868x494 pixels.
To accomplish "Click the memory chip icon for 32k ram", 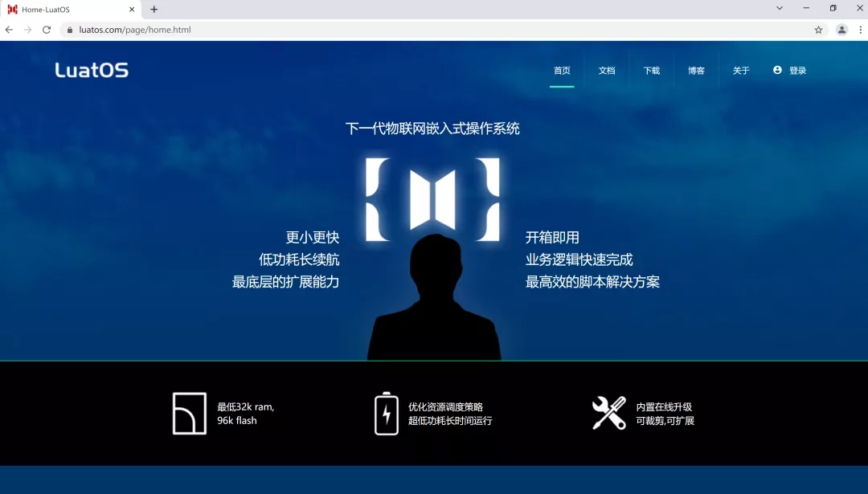I will (x=190, y=413).
